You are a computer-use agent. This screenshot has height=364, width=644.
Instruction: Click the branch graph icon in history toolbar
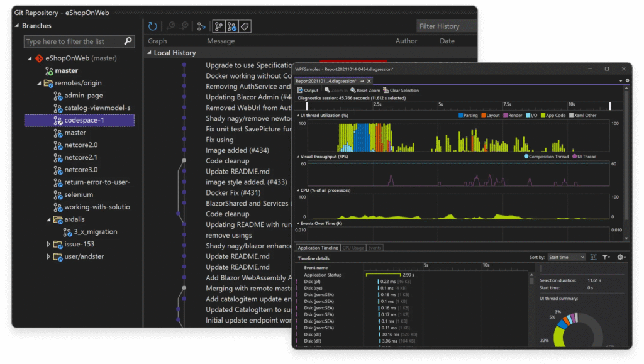pos(201,26)
